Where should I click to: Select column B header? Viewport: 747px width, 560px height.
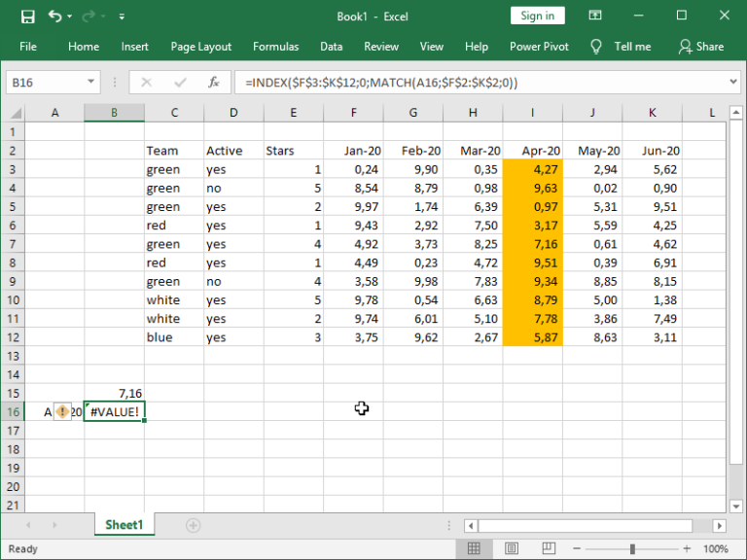(x=114, y=113)
